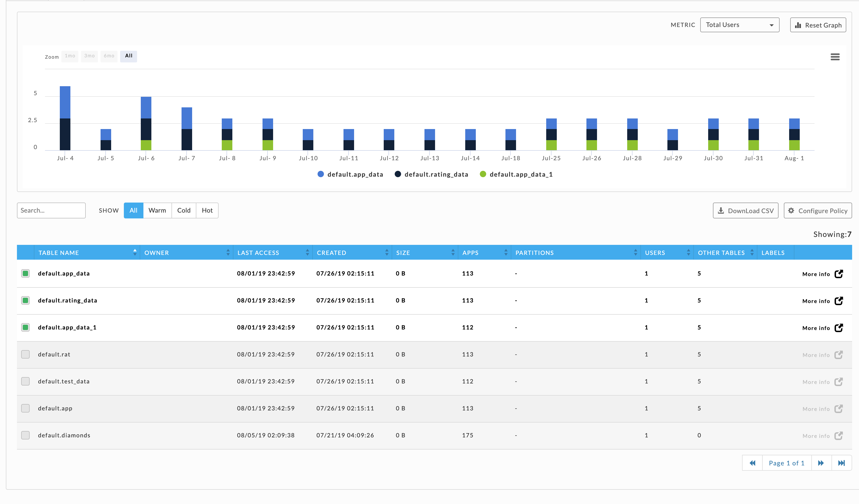Open More info icon for default.app
This screenshot has width=859, height=504.
point(839,409)
